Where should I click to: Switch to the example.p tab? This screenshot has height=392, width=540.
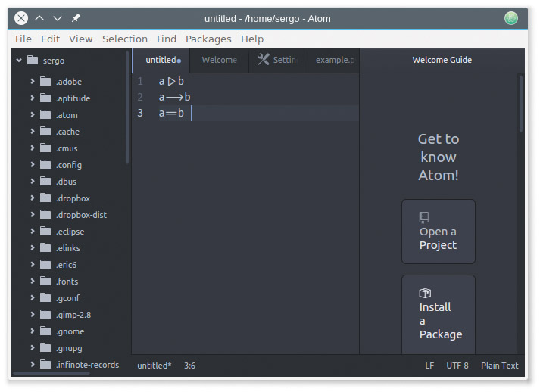coord(333,61)
